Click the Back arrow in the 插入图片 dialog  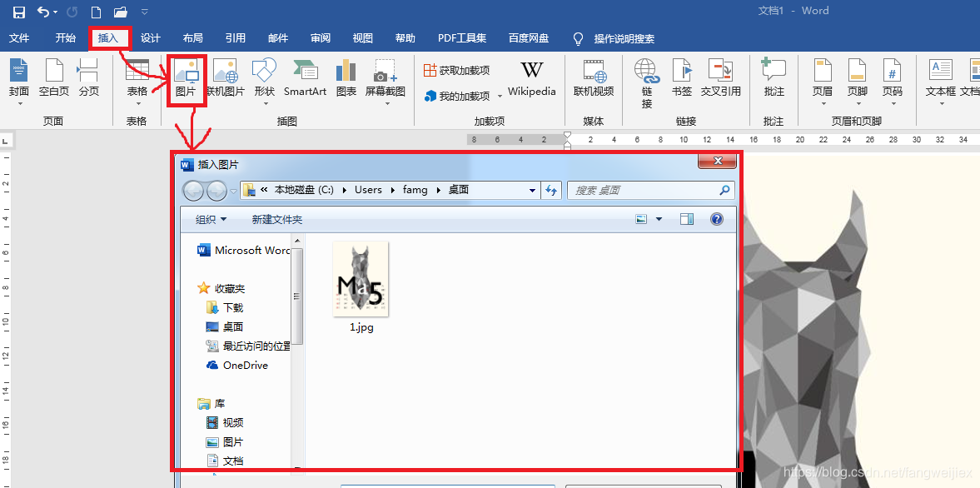tap(192, 190)
